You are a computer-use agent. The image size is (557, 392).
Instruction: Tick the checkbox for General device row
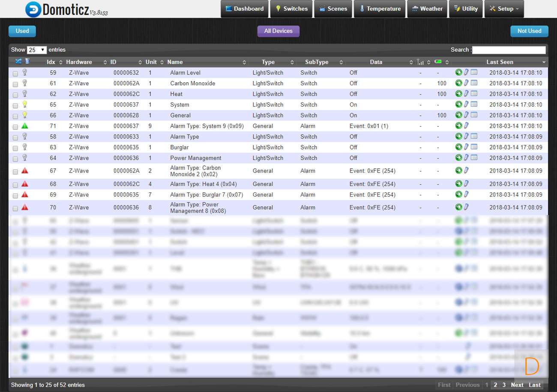point(15,116)
